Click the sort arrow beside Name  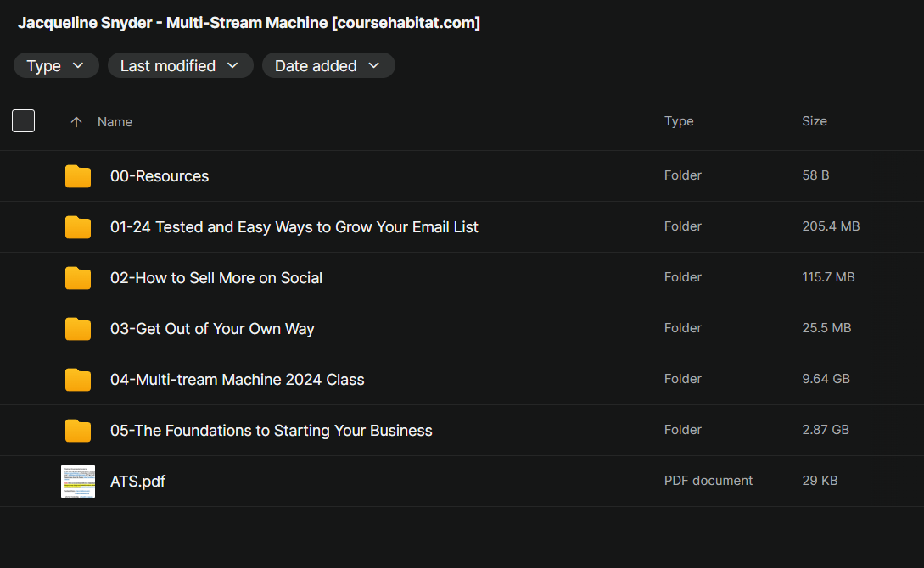point(76,122)
